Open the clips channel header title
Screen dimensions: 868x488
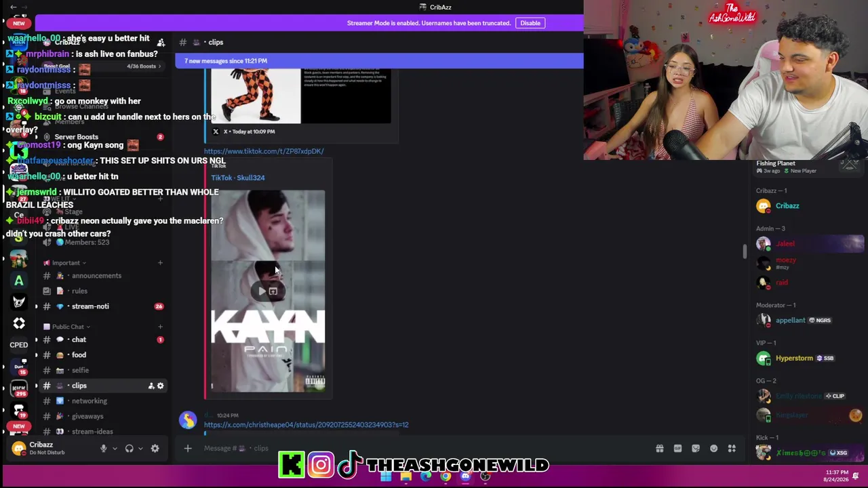(x=216, y=42)
